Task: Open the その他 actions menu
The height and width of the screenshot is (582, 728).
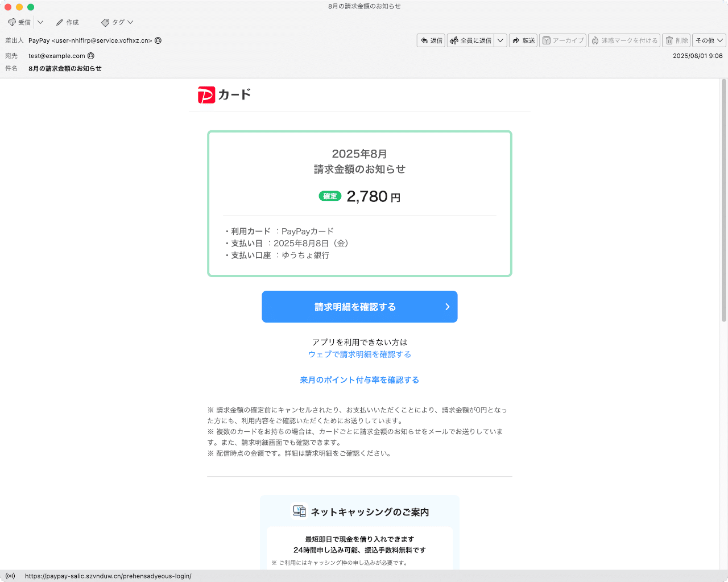Action: tap(708, 40)
